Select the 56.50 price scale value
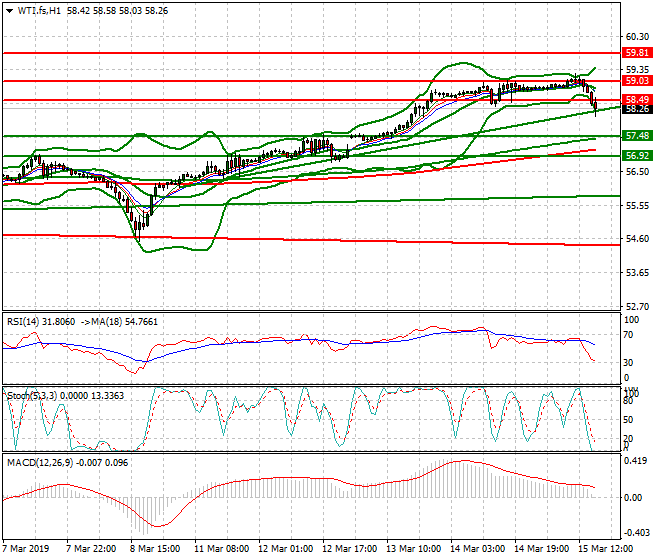This screenshot has height=560, width=660. (637, 172)
